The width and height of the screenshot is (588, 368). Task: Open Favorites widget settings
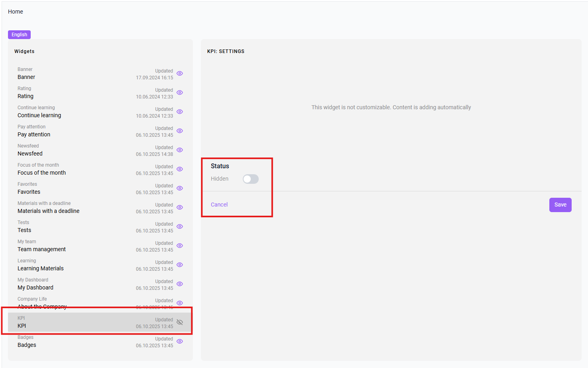point(100,188)
